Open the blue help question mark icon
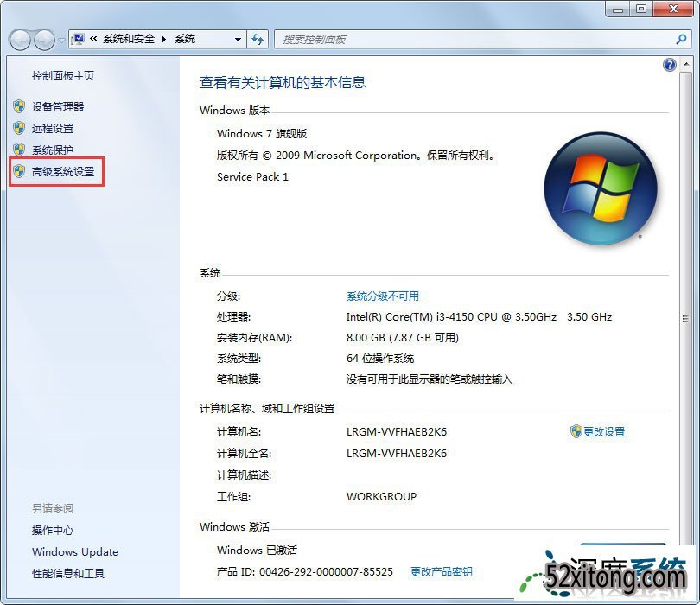 pos(670,65)
